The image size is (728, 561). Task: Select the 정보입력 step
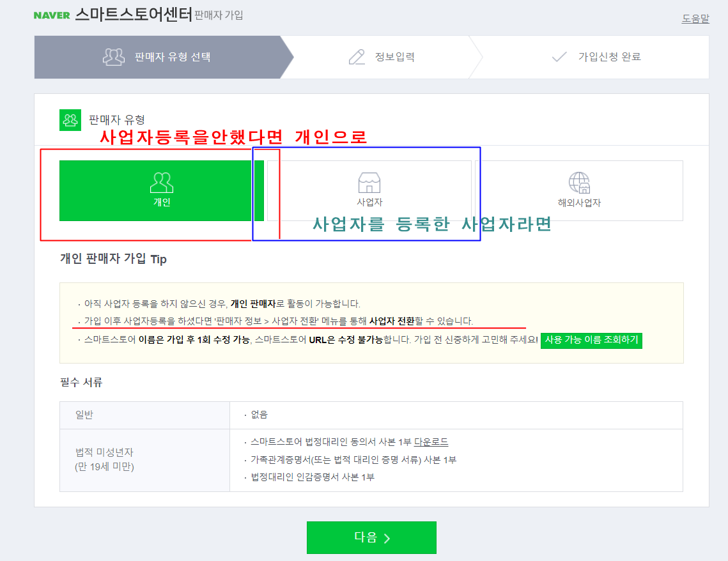(x=382, y=57)
